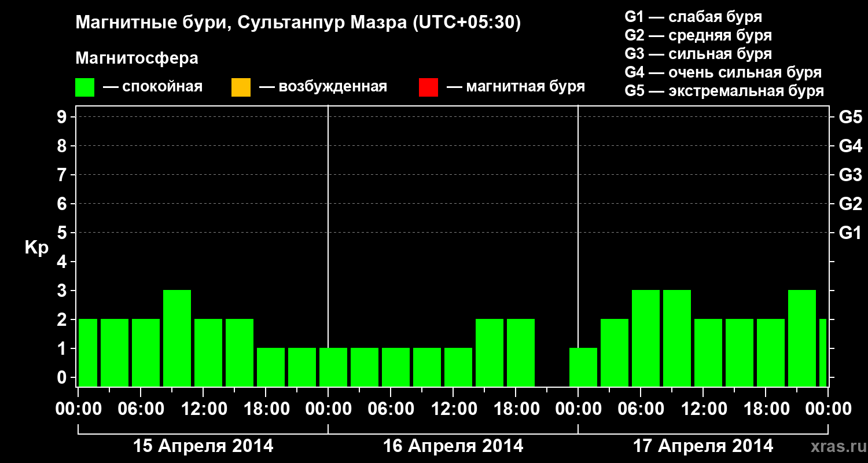Screen dimensions: 868x463
Task: Click the G5 label on right axis
Action: pos(851,117)
